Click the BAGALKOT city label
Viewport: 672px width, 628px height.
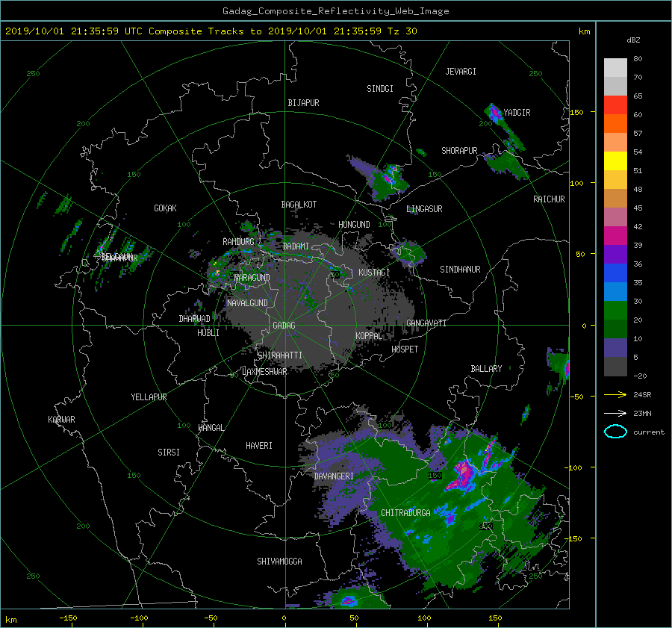pyautogui.click(x=299, y=205)
